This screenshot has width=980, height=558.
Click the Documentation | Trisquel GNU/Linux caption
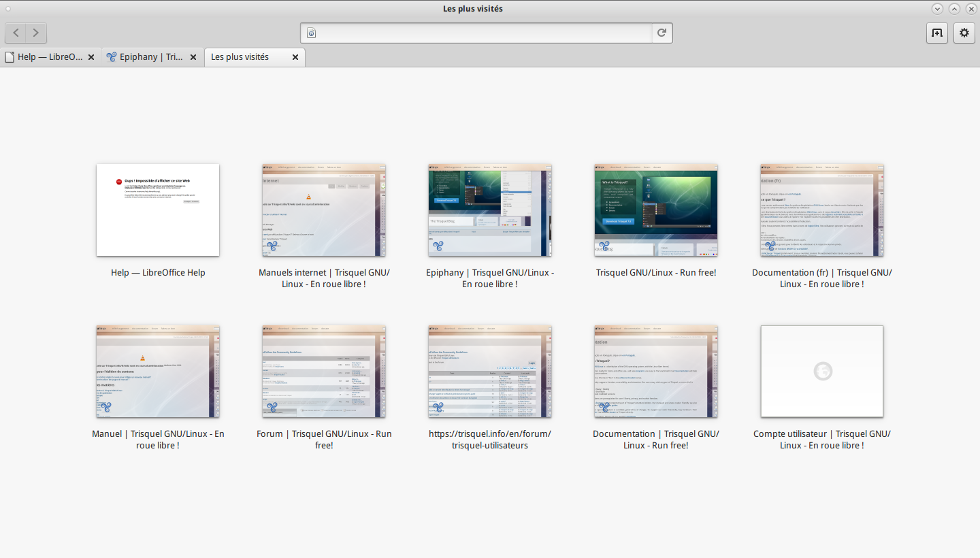[x=656, y=440]
